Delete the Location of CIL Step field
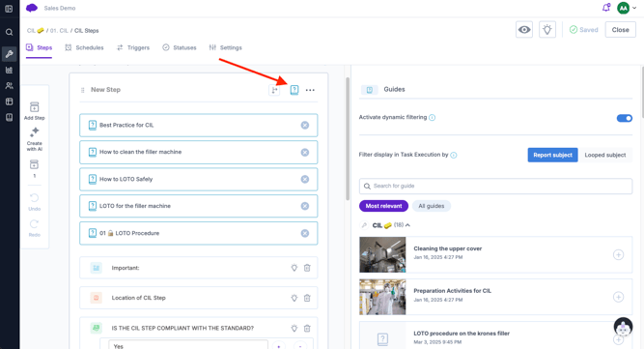 tap(307, 298)
